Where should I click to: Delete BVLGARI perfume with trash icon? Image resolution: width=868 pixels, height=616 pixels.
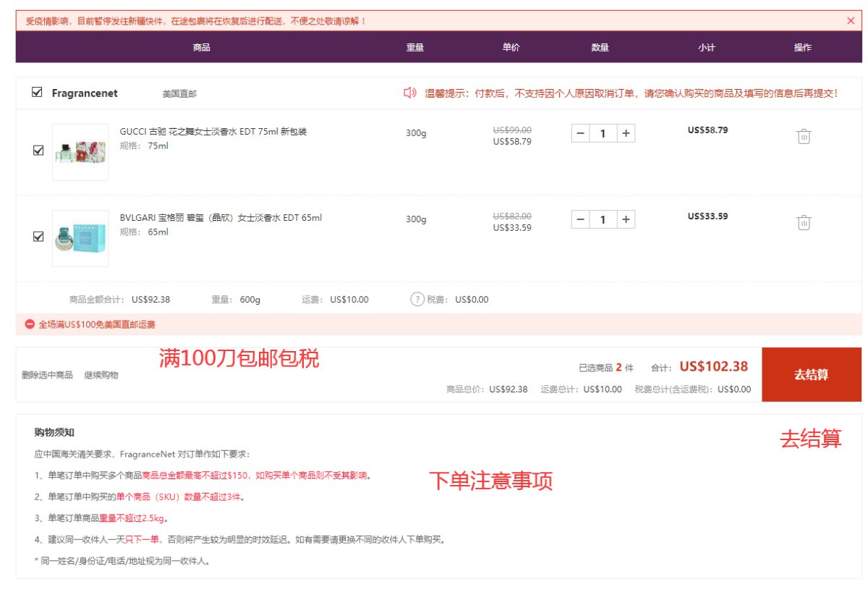click(804, 222)
